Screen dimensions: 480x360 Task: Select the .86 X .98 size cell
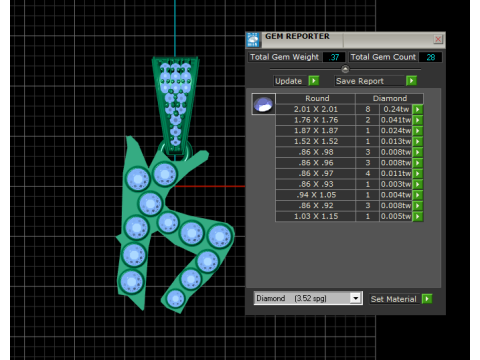tap(316, 152)
